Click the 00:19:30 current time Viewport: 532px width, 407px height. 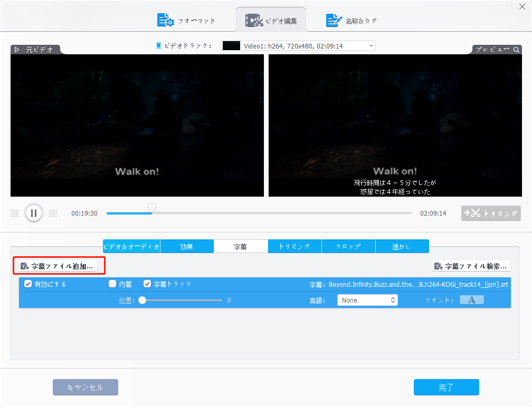pyautogui.click(x=84, y=213)
